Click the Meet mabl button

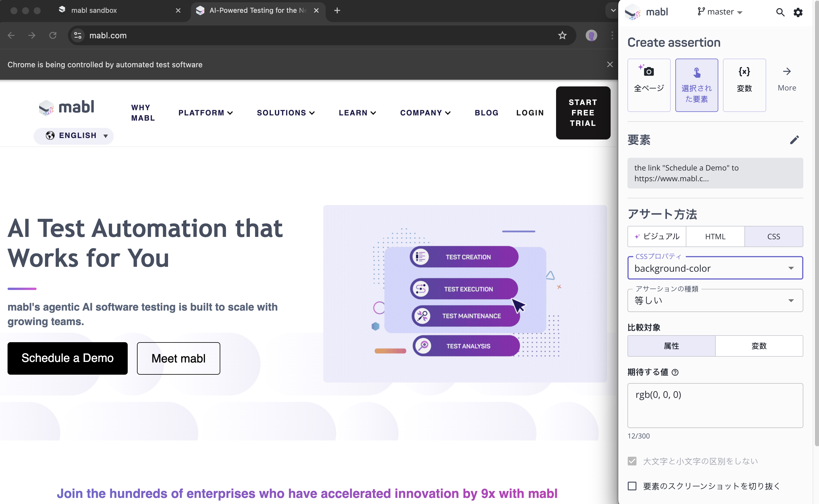pyautogui.click(x=178, y=358)
